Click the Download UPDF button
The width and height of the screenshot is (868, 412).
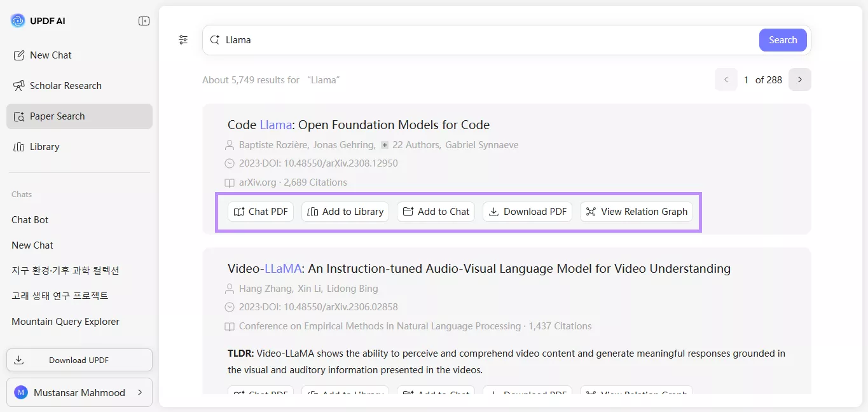tap(79, 360)
